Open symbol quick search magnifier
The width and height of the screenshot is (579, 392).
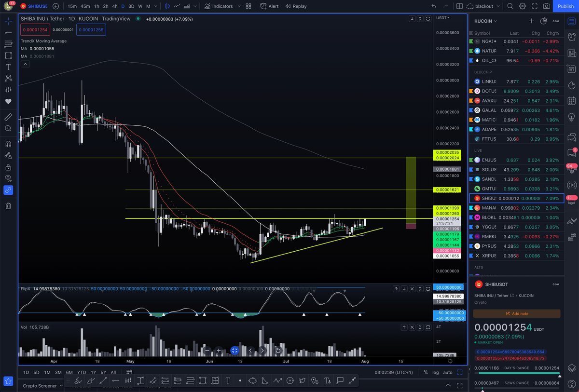pyautogui.click(x=510, y=6)
